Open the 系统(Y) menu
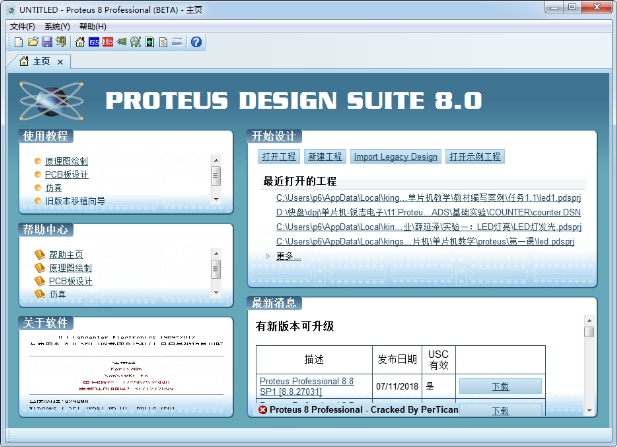Viewport: 617px width, 447px height. (x=57, y=26)
